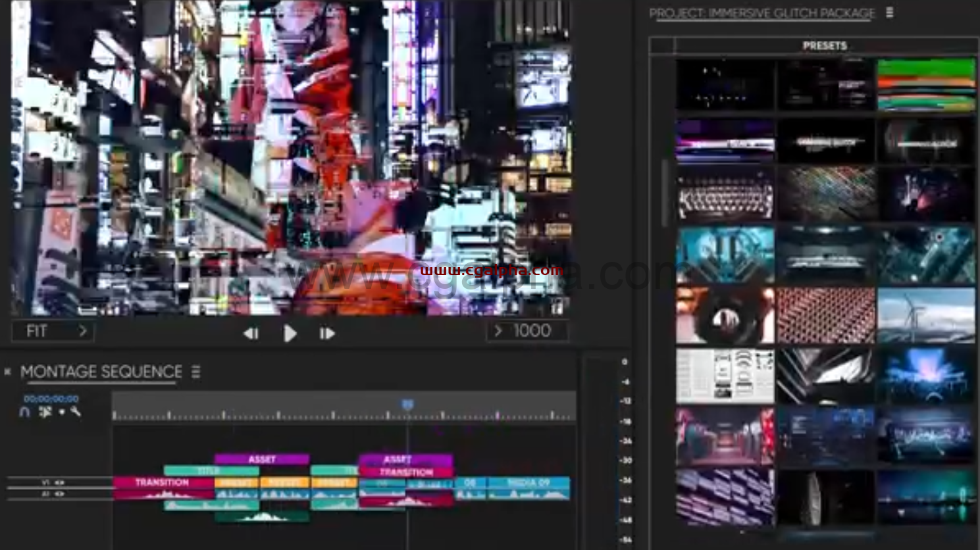
Task: Open the Montage Sequence panel menu icon
Action: 195,372
